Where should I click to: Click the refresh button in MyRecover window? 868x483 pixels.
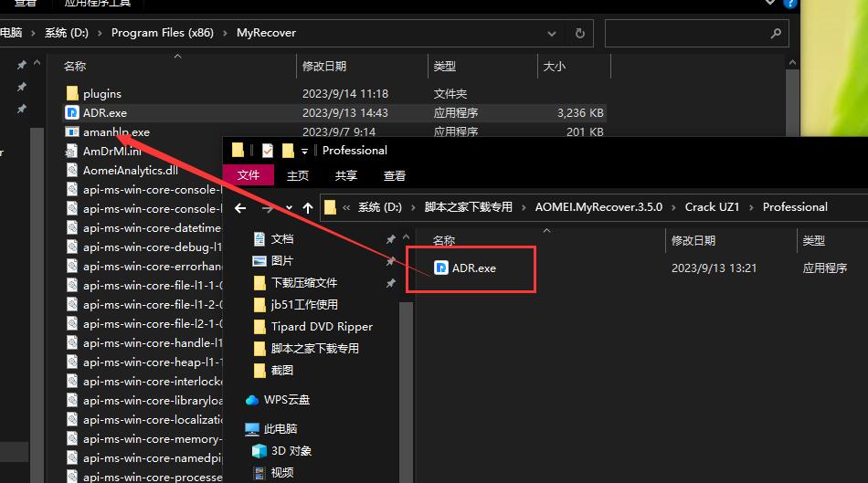pyautogui.click(x=579, y=33)
